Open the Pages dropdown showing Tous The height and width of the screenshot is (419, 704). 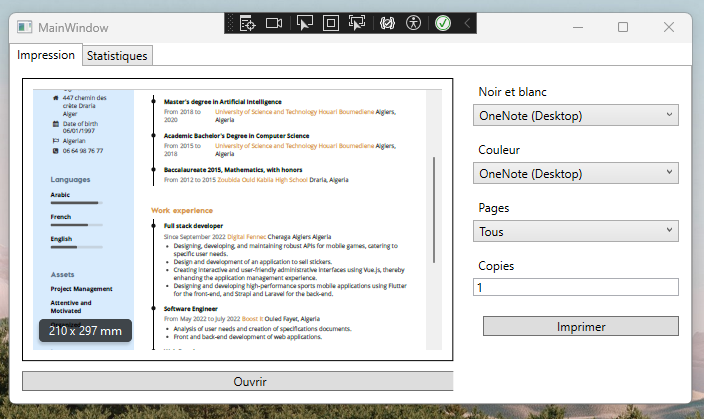(575, 231)
